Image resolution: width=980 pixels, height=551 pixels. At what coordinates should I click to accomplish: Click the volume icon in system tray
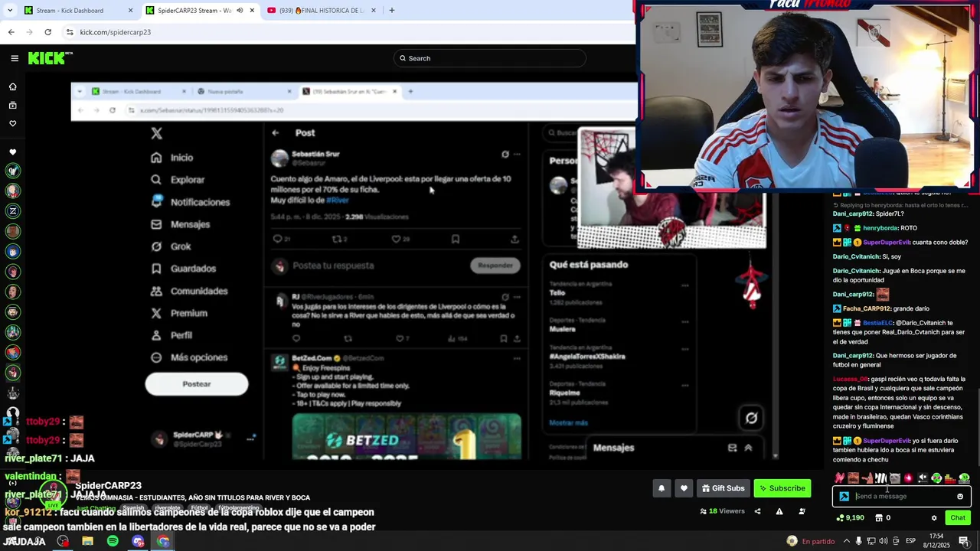click(x=884, y=541)
